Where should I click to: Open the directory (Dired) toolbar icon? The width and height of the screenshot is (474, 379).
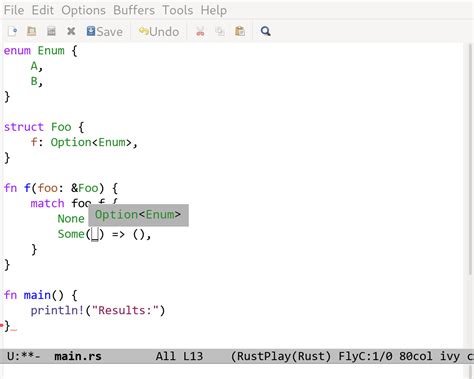coord(51,31)
